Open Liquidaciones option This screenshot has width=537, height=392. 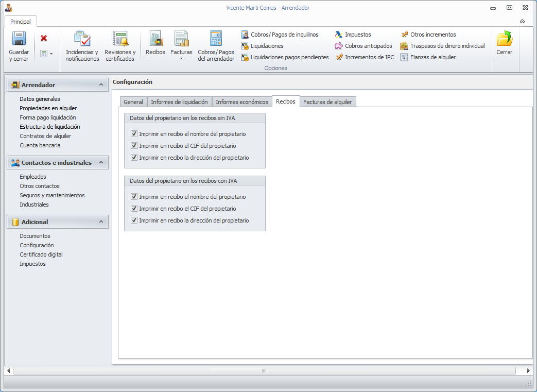click(x=263, y=46)
